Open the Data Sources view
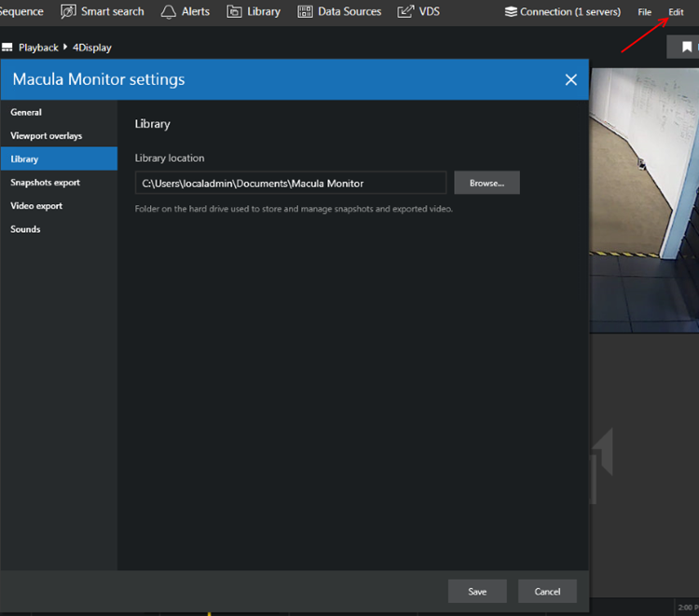The width and height of the screenshot is (699, 616). (x=339, y=11)
